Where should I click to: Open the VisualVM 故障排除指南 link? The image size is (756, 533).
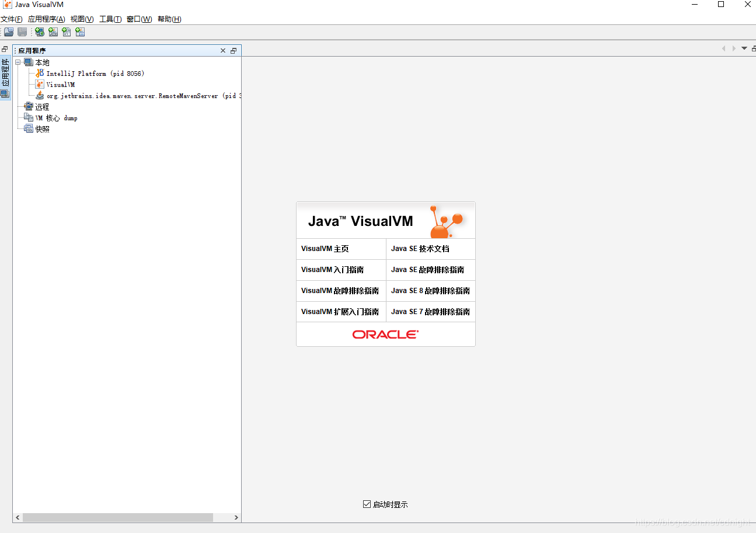[340, 291]
